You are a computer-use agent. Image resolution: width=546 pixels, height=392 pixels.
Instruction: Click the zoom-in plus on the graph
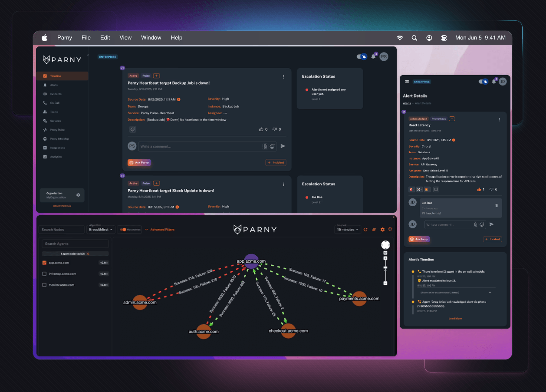click(x=385, y=258)
